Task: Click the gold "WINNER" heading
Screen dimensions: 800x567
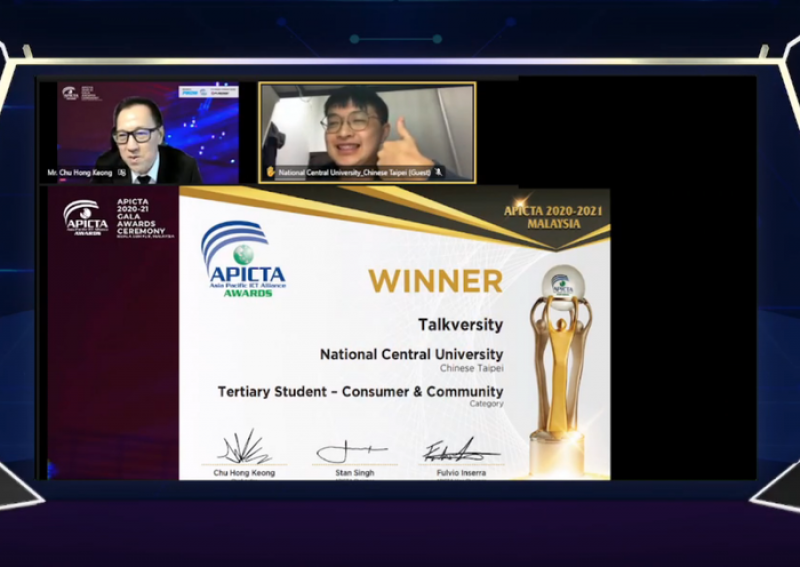Action: click(x=436, y=281)
